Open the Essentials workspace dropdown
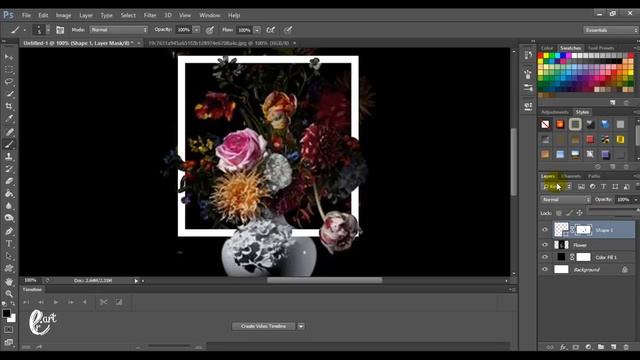Image resolution: width=640 pixels, height=360 pixels. [610, 30]
